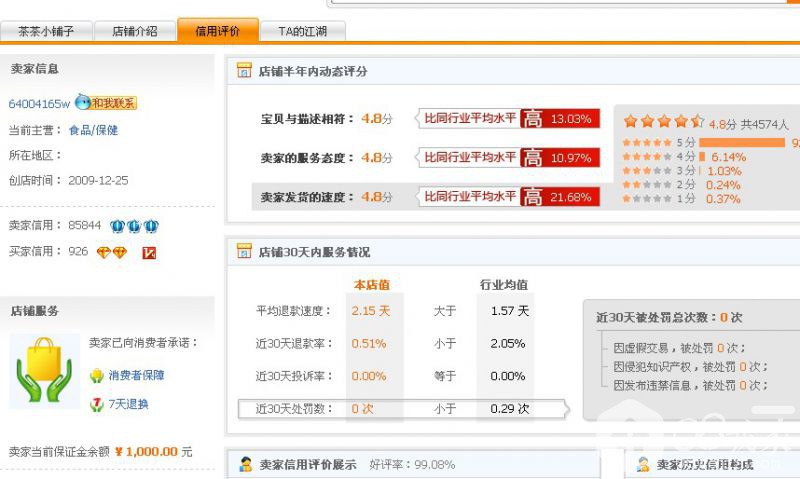800x479 pixels.
Task: Click the 消费者保障 flower icon
Action: tap(96, 376)
